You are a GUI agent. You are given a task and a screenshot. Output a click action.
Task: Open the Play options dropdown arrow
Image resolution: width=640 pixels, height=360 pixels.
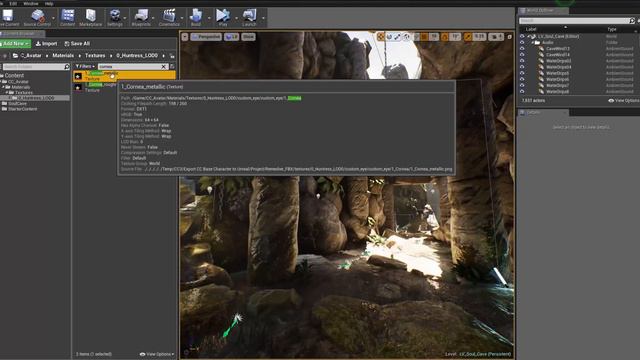pyautogui.click(x=236, y=18)
